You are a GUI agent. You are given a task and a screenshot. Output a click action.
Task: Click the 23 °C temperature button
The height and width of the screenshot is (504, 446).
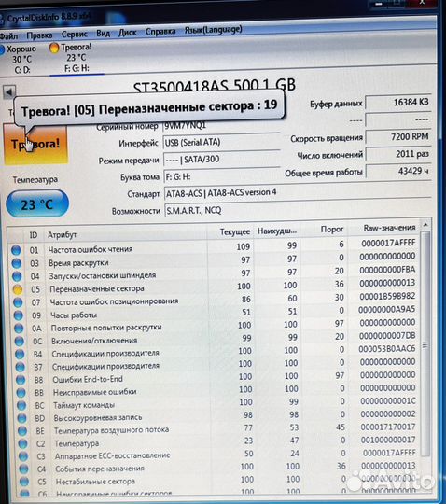(37, 203)
